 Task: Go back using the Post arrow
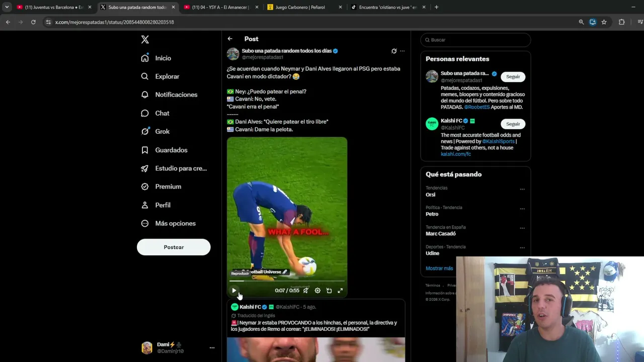coord(230,39)
